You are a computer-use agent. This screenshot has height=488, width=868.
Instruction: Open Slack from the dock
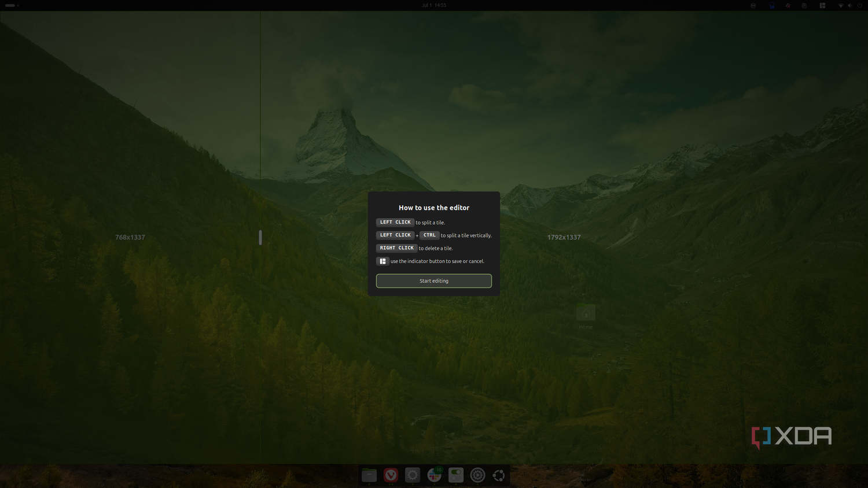[x=434, y=475]
